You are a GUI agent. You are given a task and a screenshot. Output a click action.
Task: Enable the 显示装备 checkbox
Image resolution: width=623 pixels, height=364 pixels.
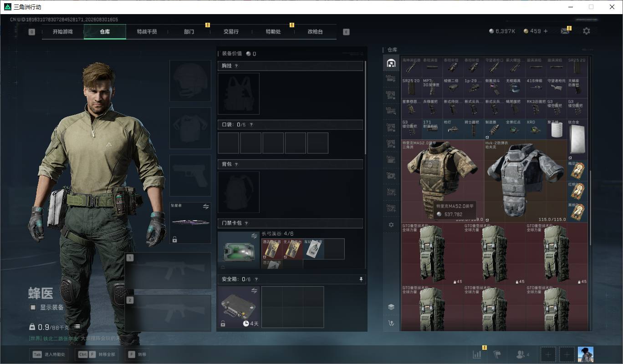pyautogui.click(x=33, y=307)
